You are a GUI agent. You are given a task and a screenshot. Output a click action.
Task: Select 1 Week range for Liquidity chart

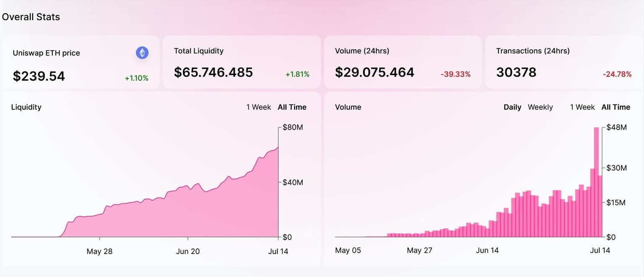pos(258,107)
